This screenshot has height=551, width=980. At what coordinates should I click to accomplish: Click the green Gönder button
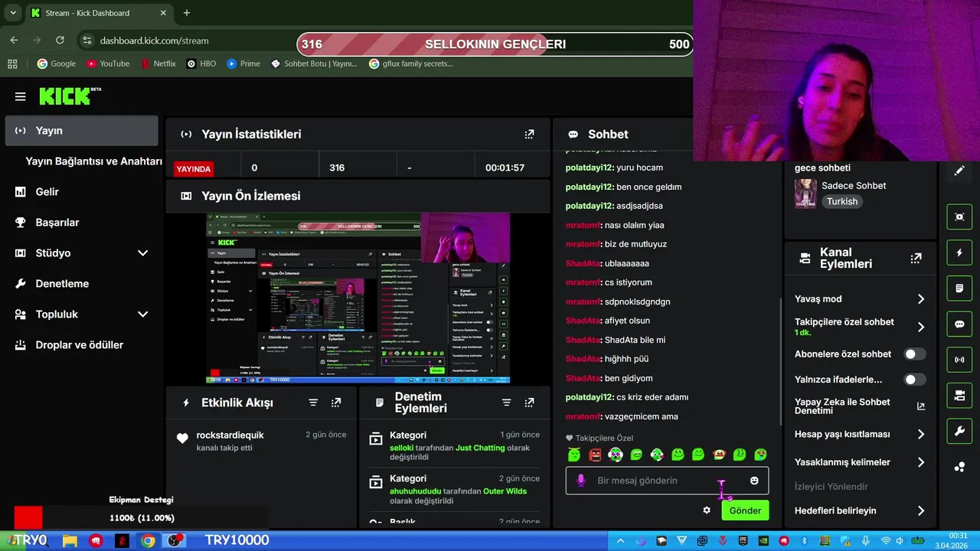point(745,510)
